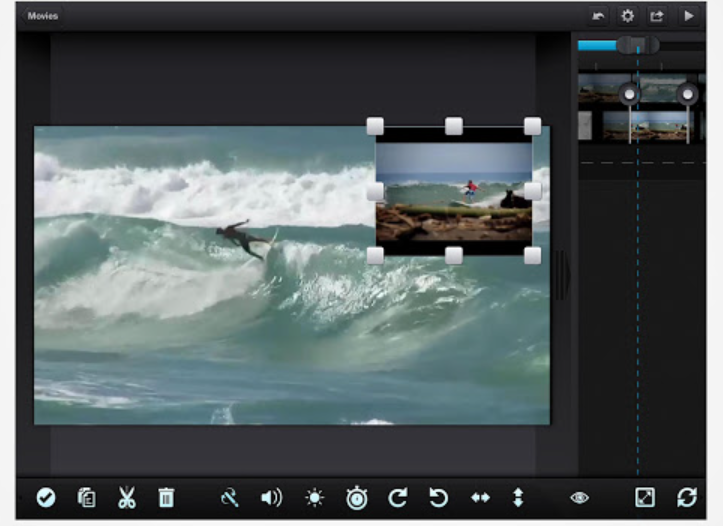Select the scissors cut tool
Screen dimensions: 723x526
pyautogui.click(x=126, y=498)
